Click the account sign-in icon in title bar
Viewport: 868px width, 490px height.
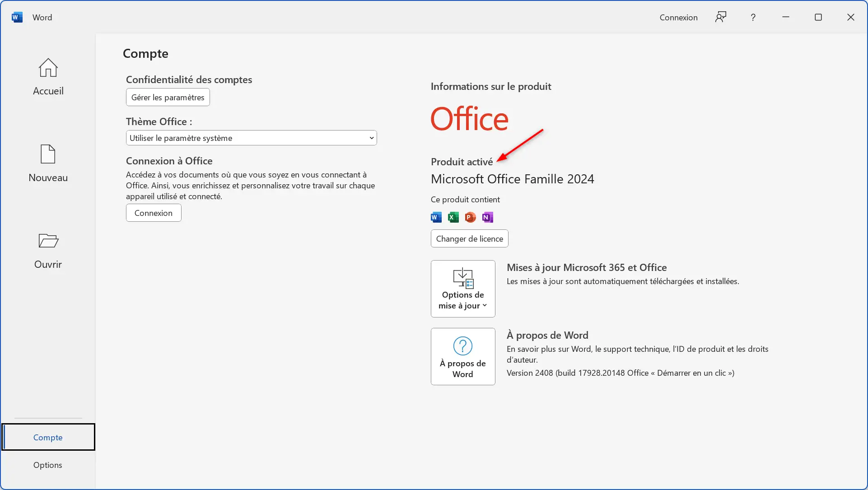point(720,17)
